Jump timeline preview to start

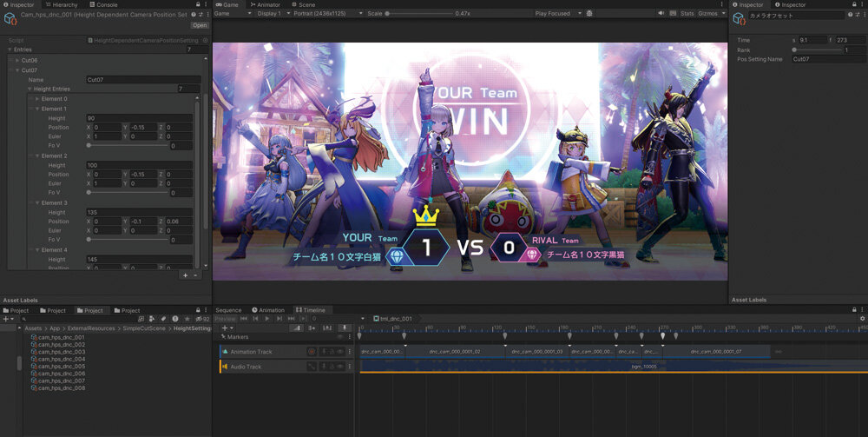[244, 319]
